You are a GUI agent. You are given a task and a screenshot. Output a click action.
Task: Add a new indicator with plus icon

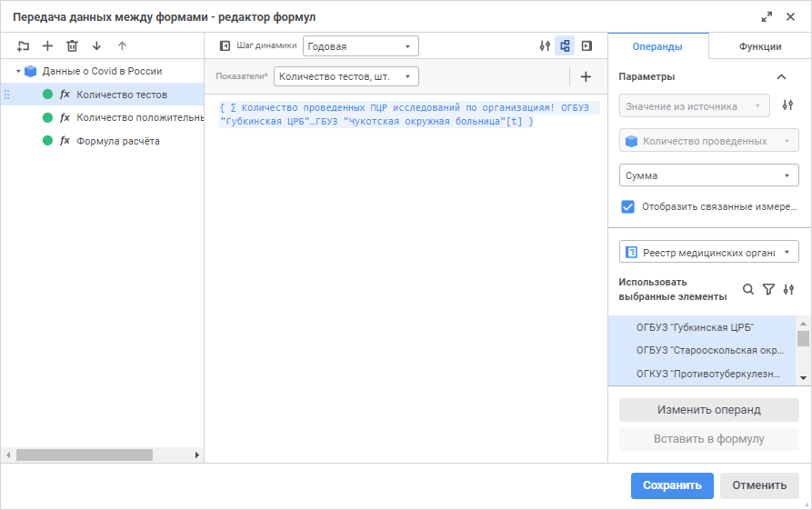tap(586, 77)
